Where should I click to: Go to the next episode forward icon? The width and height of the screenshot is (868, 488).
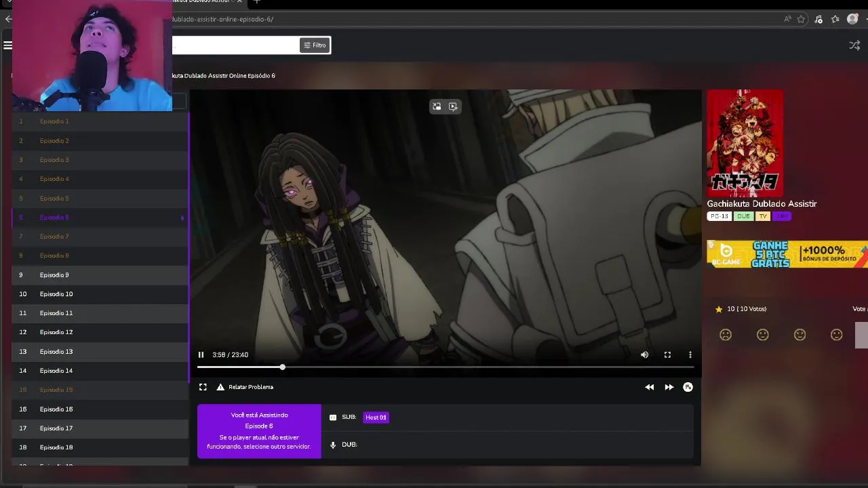[x=669, y=387]
